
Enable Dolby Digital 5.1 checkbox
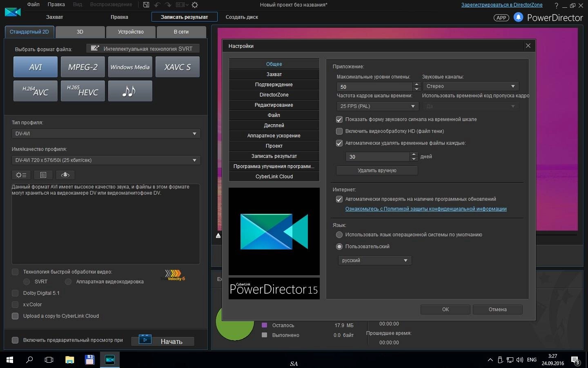pos(15,293)
